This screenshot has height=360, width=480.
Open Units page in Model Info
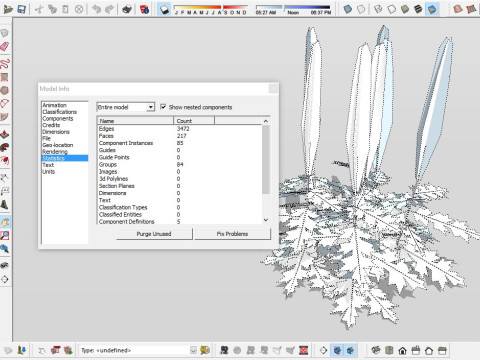49,172
